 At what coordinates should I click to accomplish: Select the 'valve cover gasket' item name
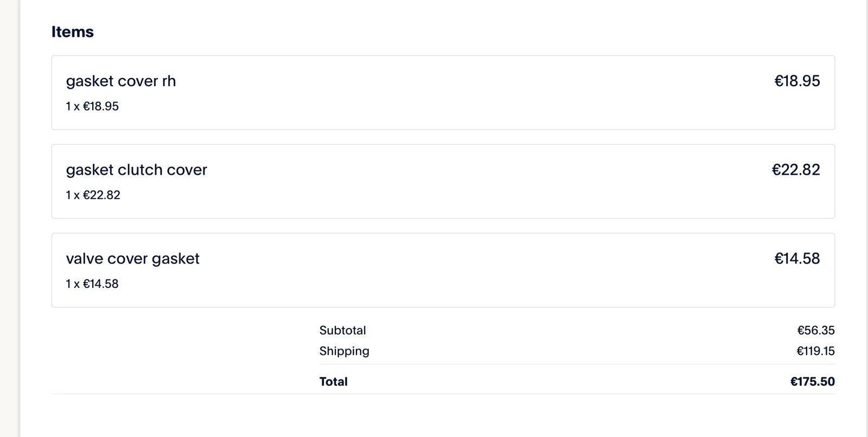tap(132, 259)
